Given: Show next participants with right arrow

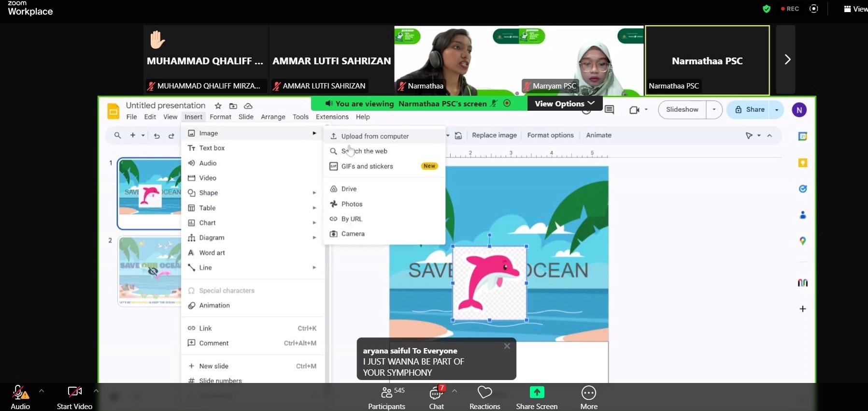Looking at the screenshot, I should click(787, 59).
